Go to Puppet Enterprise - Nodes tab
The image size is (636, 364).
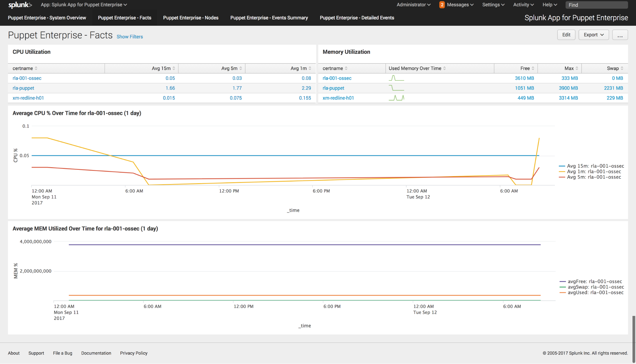tap(191, 18)
